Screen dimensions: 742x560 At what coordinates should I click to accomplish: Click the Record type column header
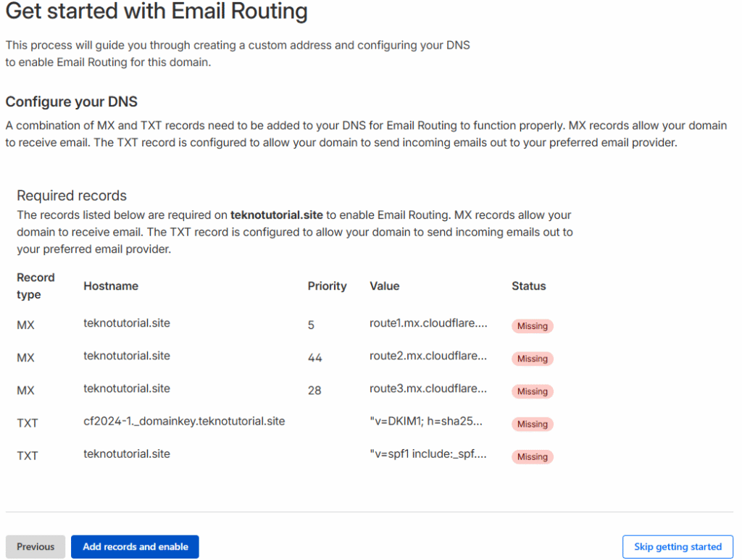point(36,285)
